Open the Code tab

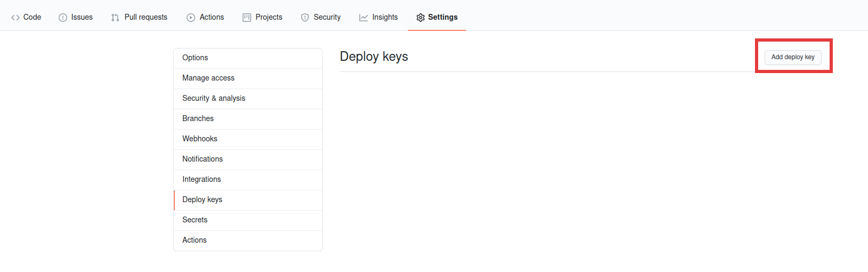pos(26,17)
